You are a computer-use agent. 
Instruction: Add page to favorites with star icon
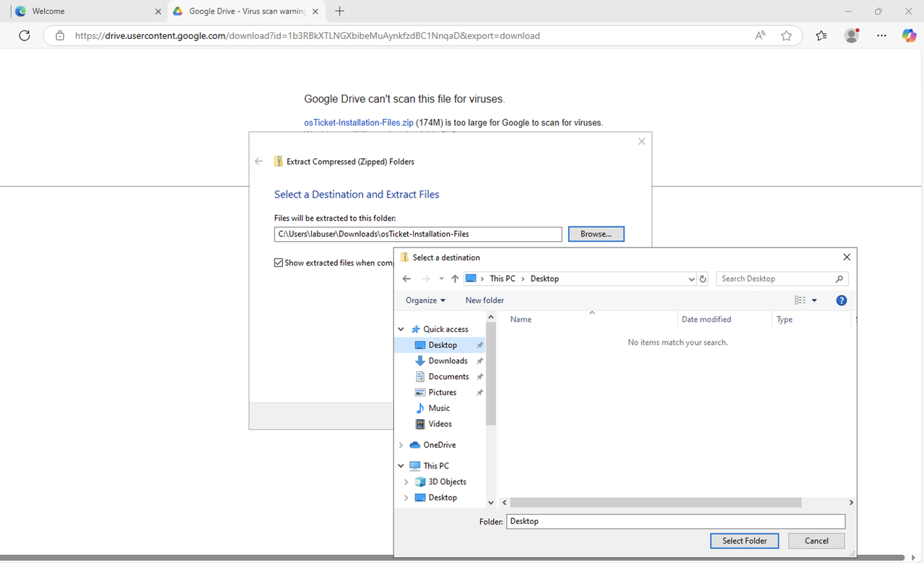(786, 35)
